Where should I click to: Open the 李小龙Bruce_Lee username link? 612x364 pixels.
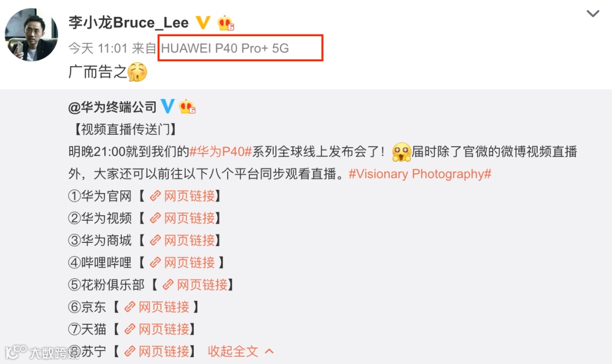(x=129, y=23)
